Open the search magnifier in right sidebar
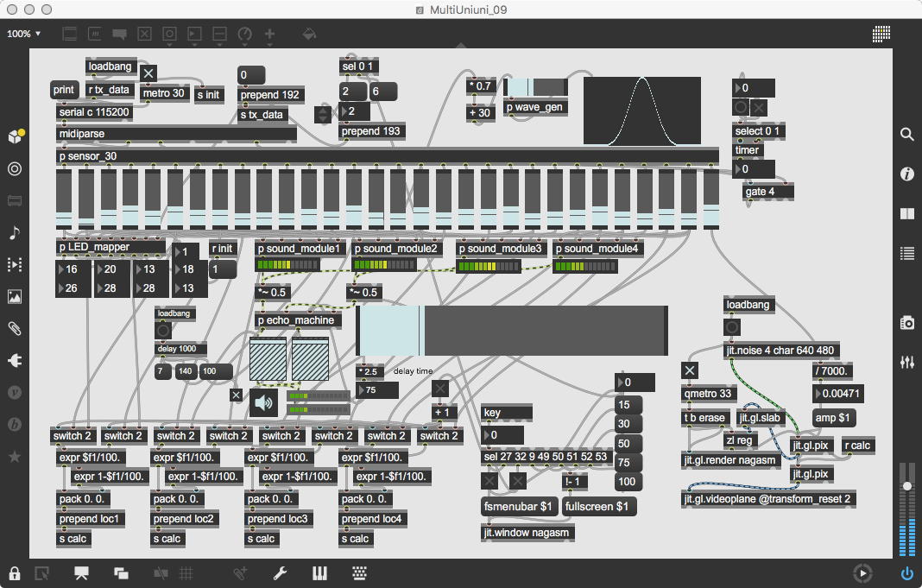The width and height of the screenshot is (922, 588). 906,135
